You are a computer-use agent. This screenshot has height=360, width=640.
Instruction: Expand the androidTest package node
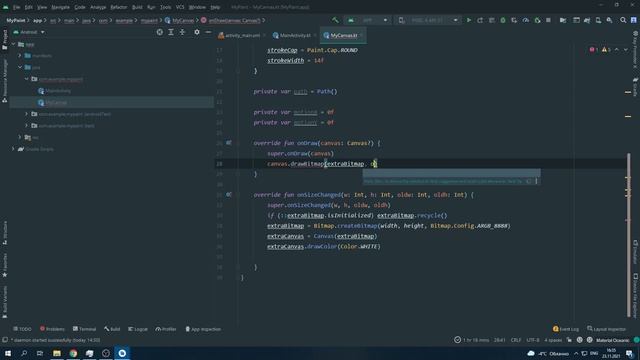[x=27, y=114]
